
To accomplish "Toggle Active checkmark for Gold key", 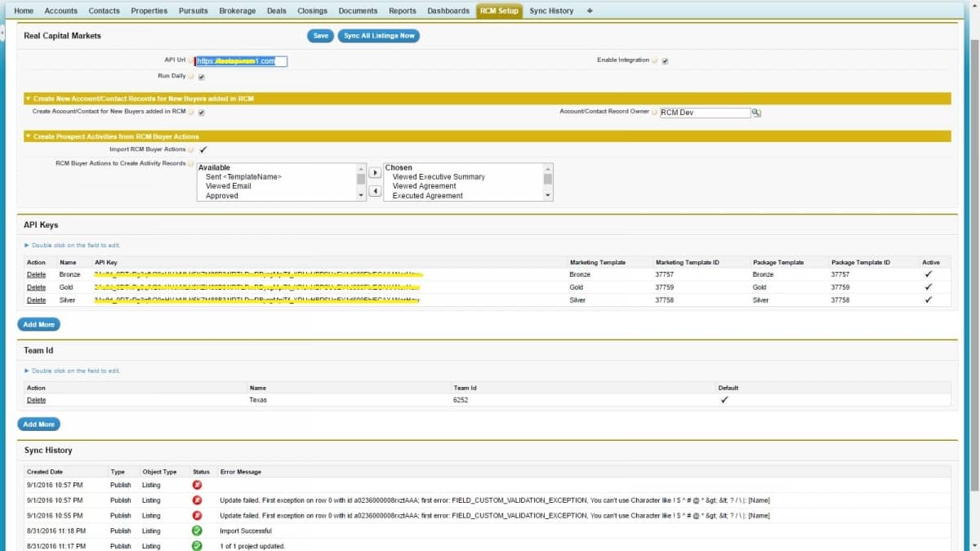I will tap(928, 287).
